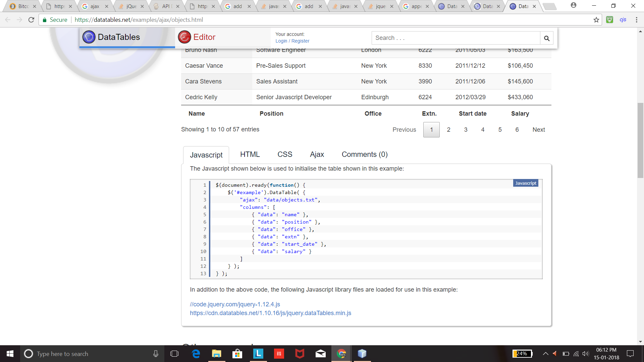The width and height of the screenshot is (644, 362).
Task: Bookmark this page with star icon
Action: pyautogui.click(x=596, y=20)
